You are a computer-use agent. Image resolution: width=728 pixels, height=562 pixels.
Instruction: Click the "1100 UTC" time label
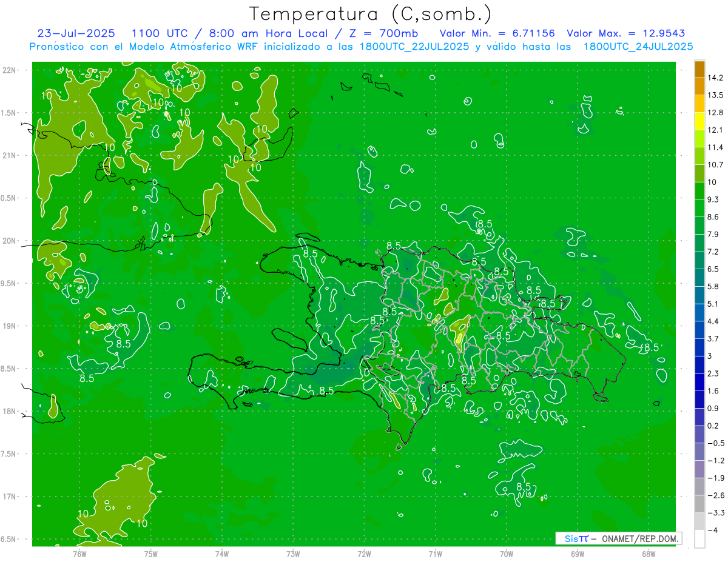pyautogui.click(x=159, y=33)
